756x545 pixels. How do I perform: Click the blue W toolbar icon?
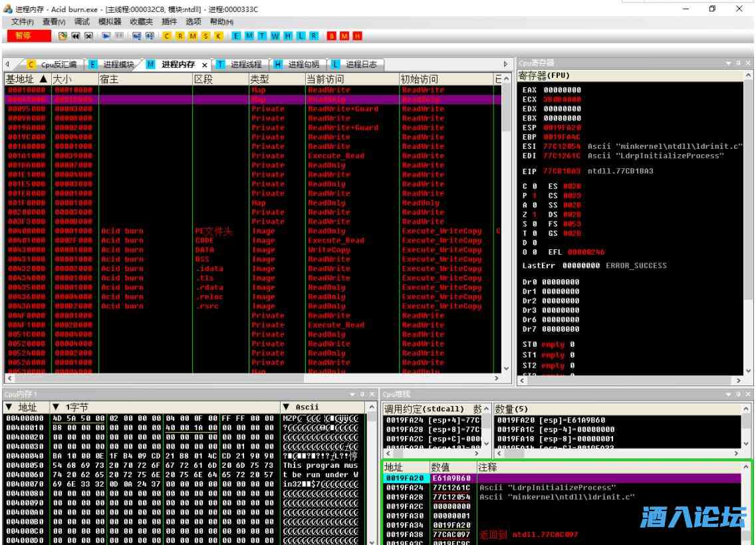pyautogui.click(x=275, y=36)
